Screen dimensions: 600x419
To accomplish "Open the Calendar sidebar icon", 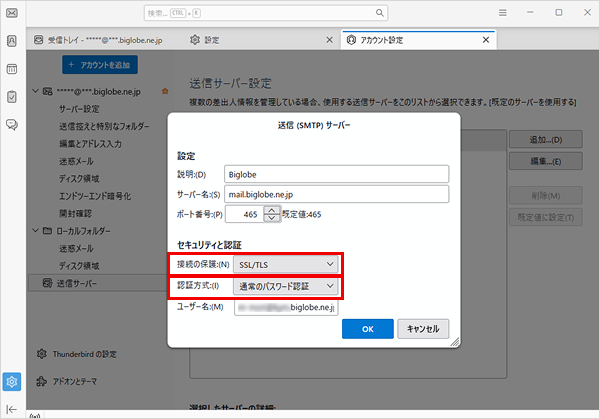I will (x=12, y=69).
